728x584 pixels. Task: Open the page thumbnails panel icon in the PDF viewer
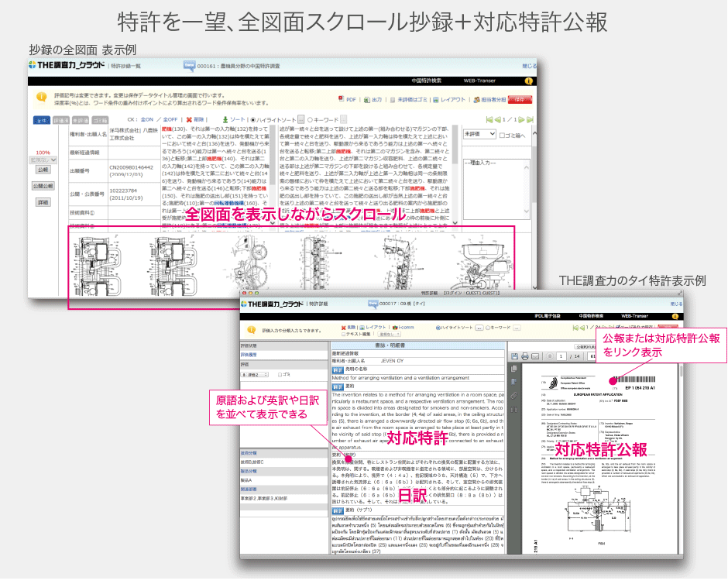(514, 369)
